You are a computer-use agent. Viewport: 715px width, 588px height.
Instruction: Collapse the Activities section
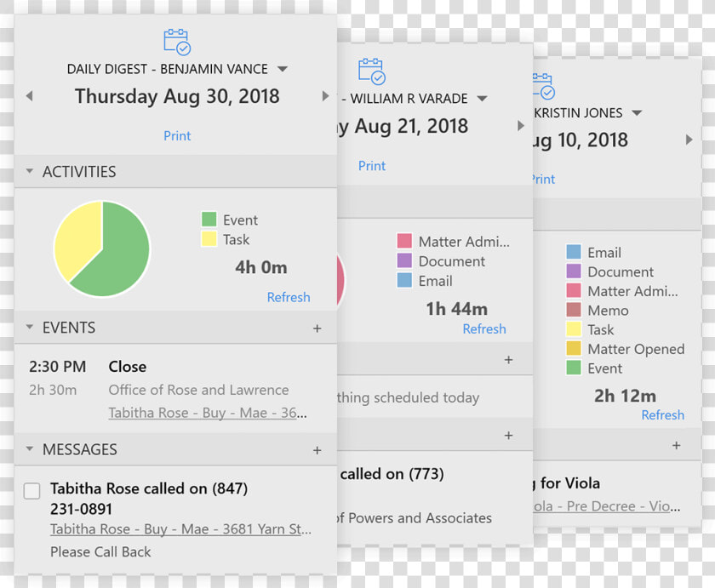[x=30, y=171]
